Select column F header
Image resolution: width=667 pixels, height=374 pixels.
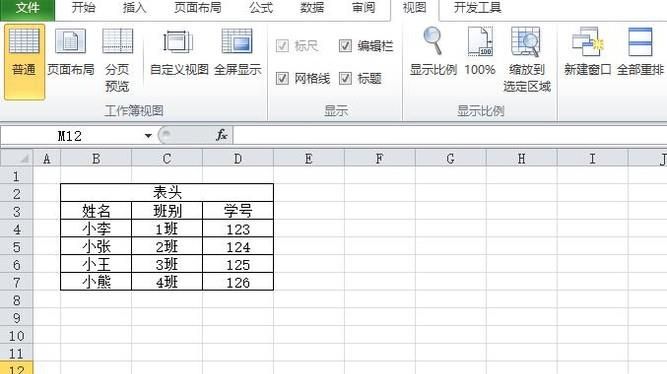380,159
